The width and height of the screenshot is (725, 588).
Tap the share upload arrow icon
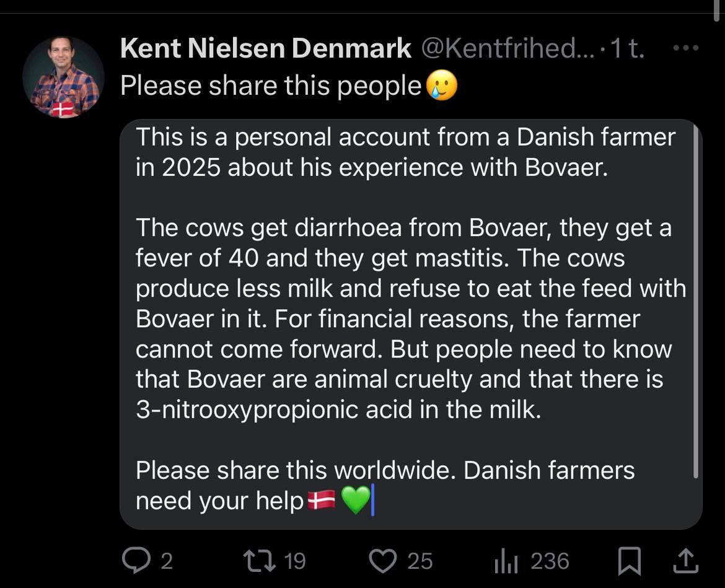685,561
